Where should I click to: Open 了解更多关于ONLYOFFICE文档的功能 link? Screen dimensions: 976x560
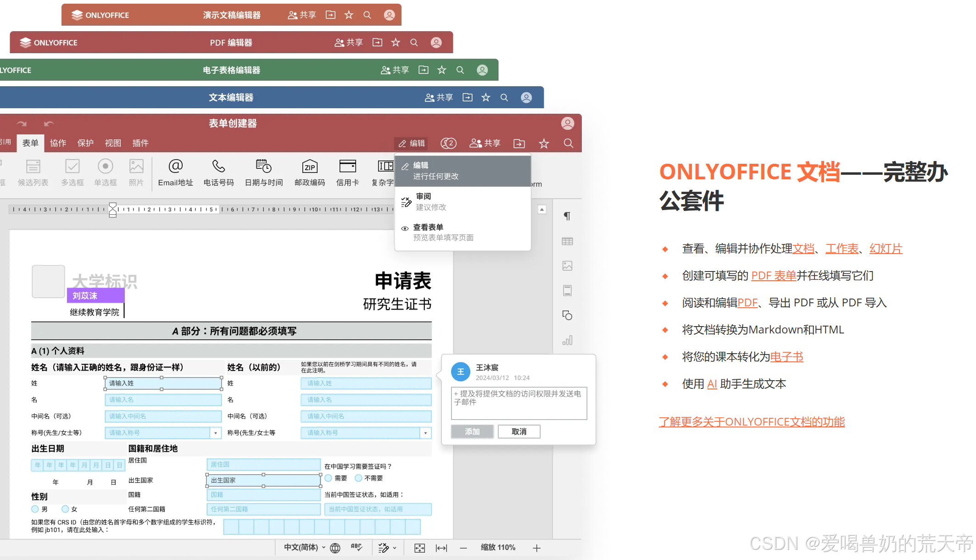[x=752, y=422]
